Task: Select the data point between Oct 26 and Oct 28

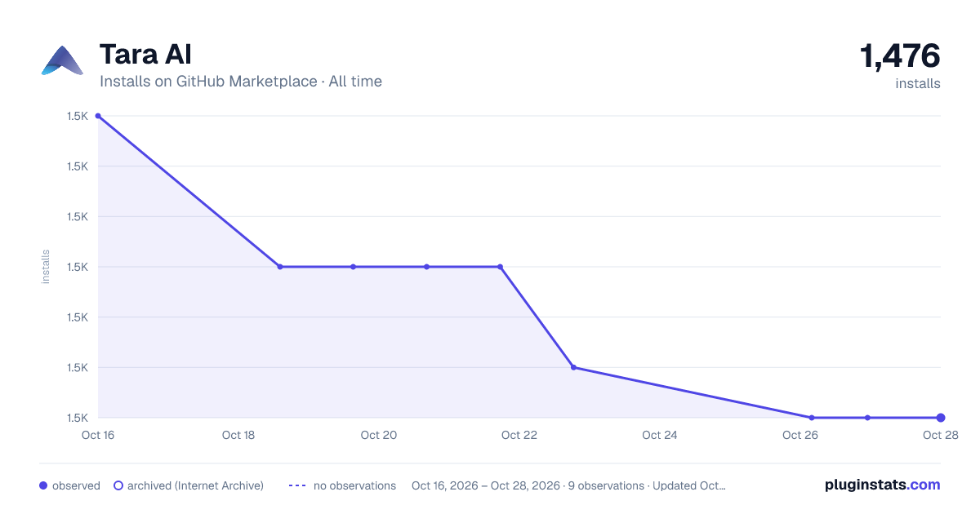Action: (x=867, y=418)
